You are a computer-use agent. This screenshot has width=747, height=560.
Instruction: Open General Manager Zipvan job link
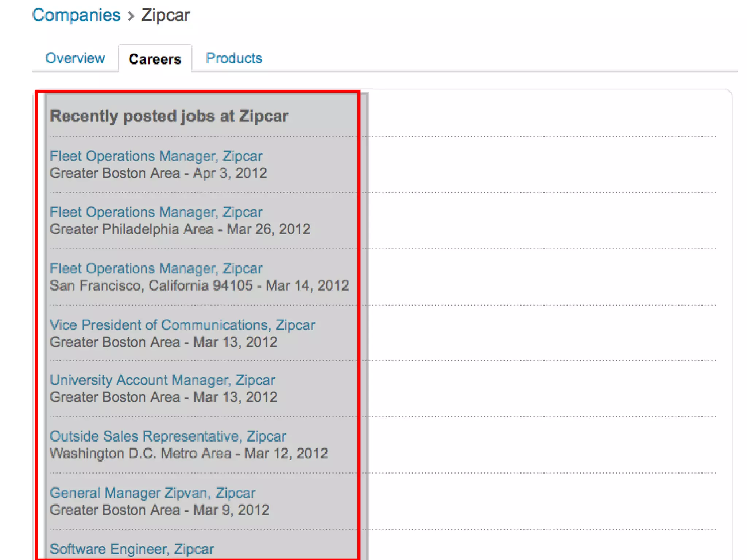click(x=152, y=493)
